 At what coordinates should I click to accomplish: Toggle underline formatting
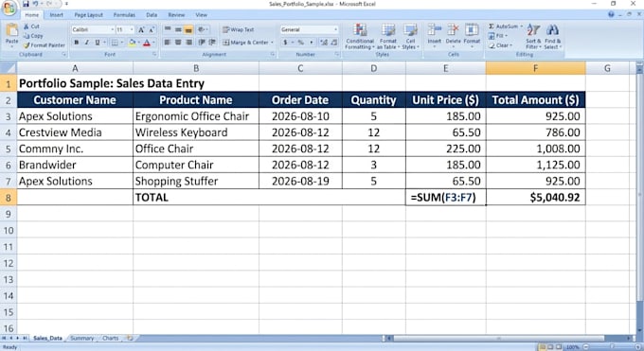tap(98, 43)
